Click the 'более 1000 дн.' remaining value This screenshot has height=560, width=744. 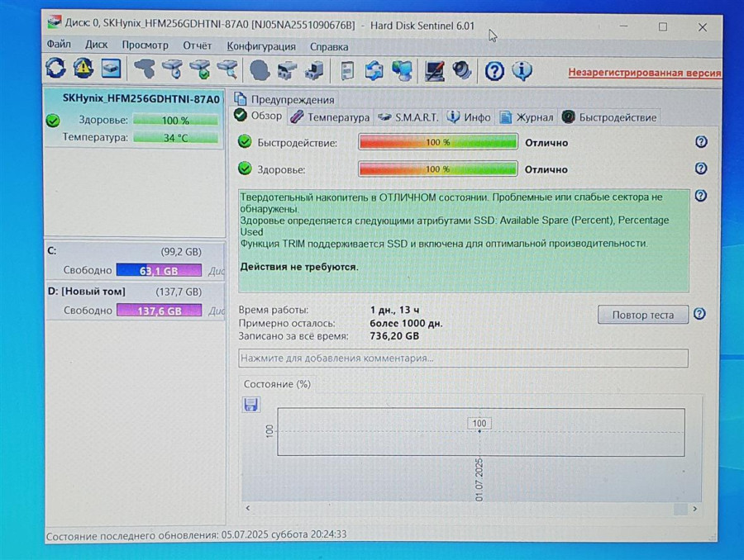pyautogui.click(x=406, y=323)
